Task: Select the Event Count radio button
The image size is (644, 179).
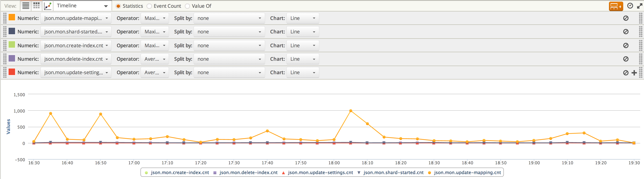Action: pos(149,6)
